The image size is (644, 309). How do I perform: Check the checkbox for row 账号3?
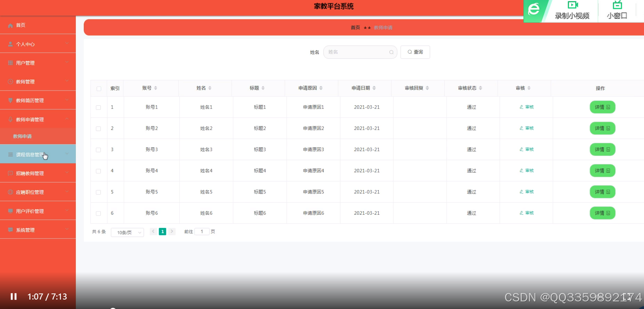[99, 150]
